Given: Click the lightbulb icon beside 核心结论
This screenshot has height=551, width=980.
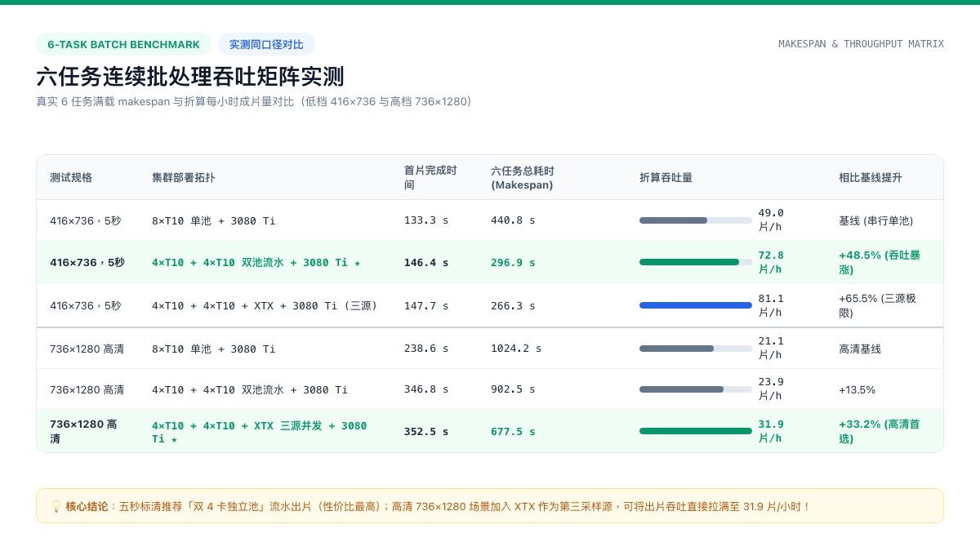Looking at the screenshot, I should tap(56, 506).
